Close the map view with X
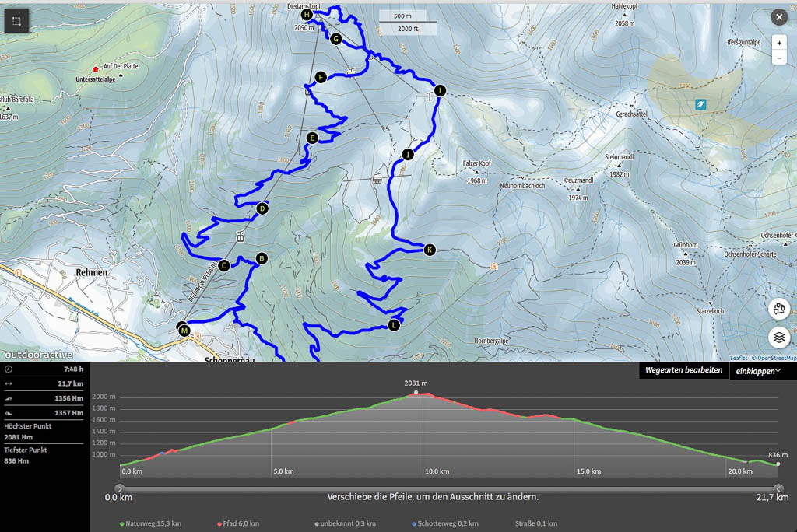The width and height of the screenshot is (797, 532). pyautogui.click(x=778, y=17)
